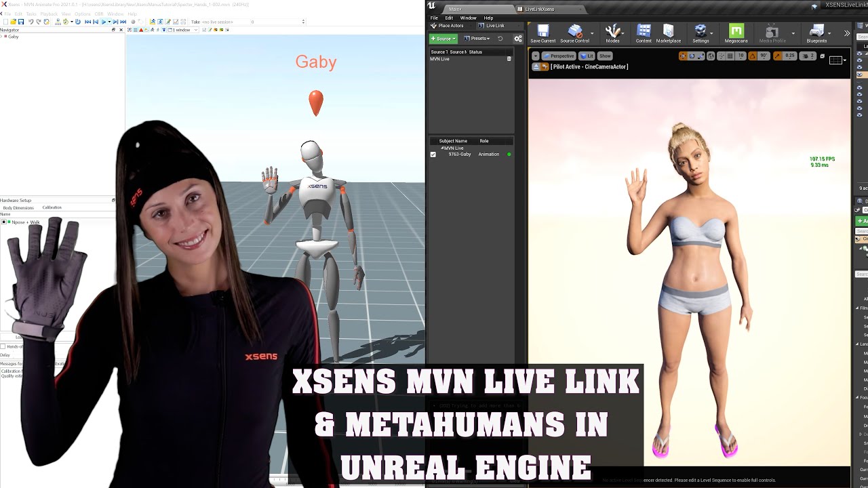
Task: Open the Perspective view dropdown
Action: tap(559, 56)
